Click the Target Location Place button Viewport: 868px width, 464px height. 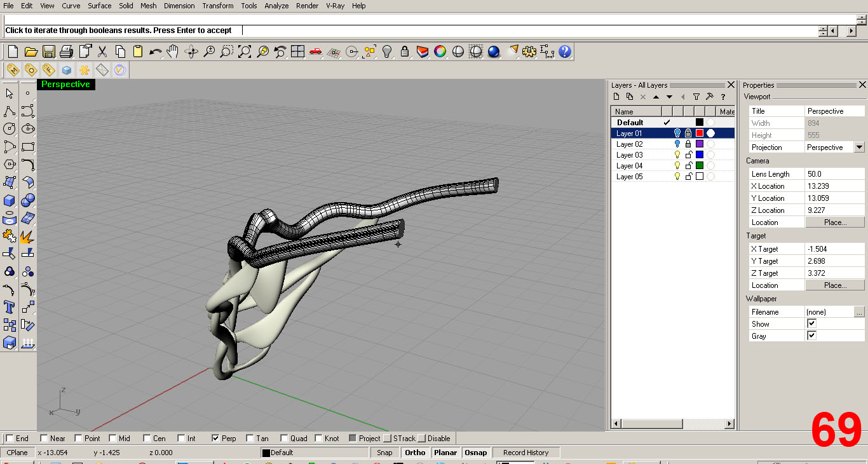(835, 285)
